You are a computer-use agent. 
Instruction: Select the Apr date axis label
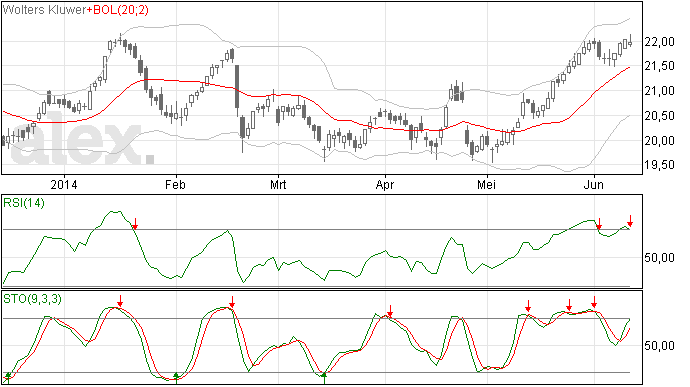click(x=385, y=184)
